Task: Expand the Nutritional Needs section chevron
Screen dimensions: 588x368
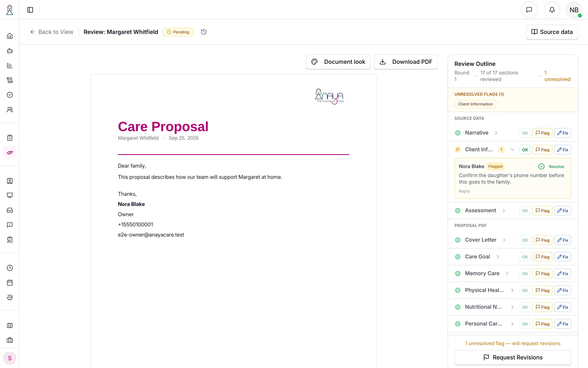Action: pyautogui.click(x=512, y=307)
